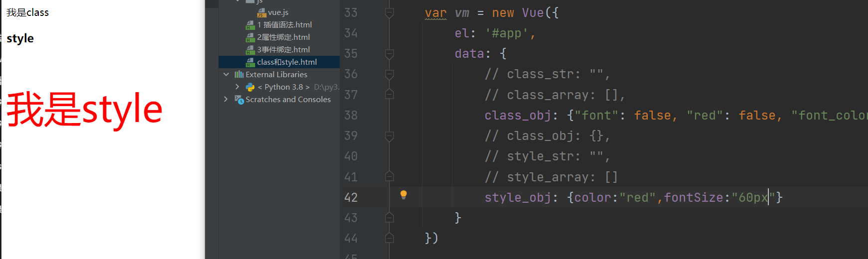Click 'class_obj' property on line 38
Screen dimensions: 868x259
518,116
